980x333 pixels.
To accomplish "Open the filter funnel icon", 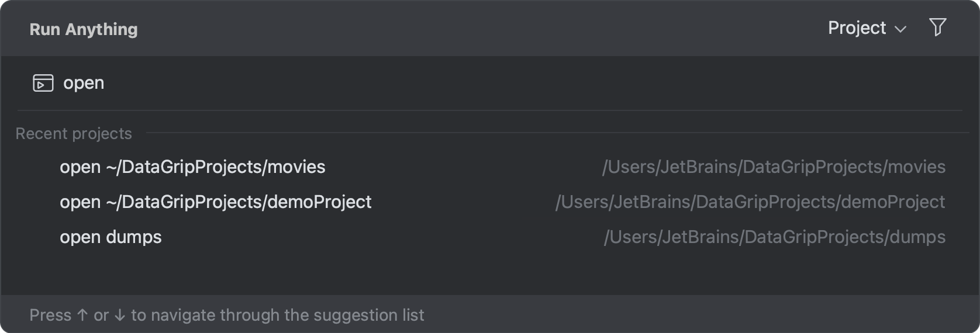I will coord(937,27).
